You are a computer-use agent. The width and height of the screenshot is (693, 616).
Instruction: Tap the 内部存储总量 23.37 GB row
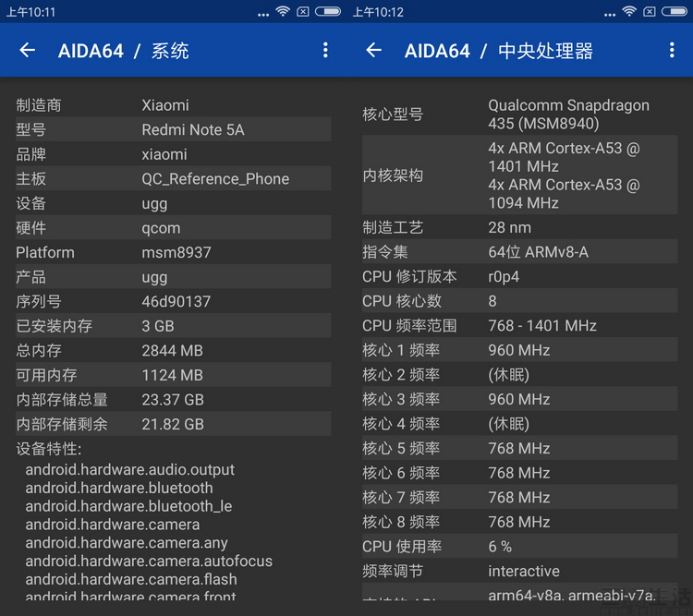click(173, 400)
